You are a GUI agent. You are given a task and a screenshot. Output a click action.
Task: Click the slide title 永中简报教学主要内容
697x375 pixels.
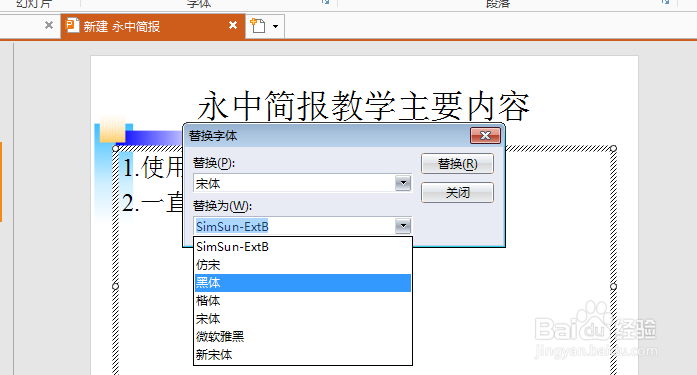(364, 107)
